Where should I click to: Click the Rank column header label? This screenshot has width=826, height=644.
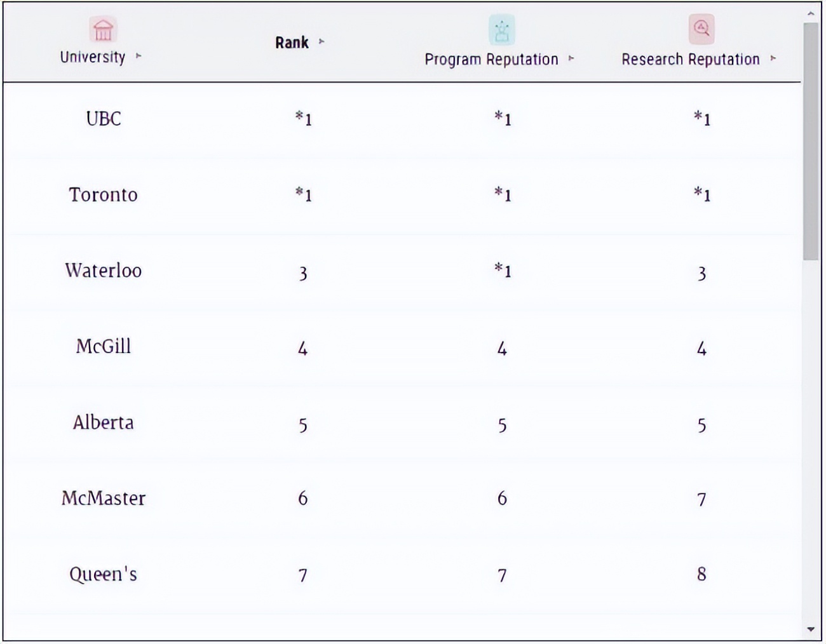click(292, 43)
